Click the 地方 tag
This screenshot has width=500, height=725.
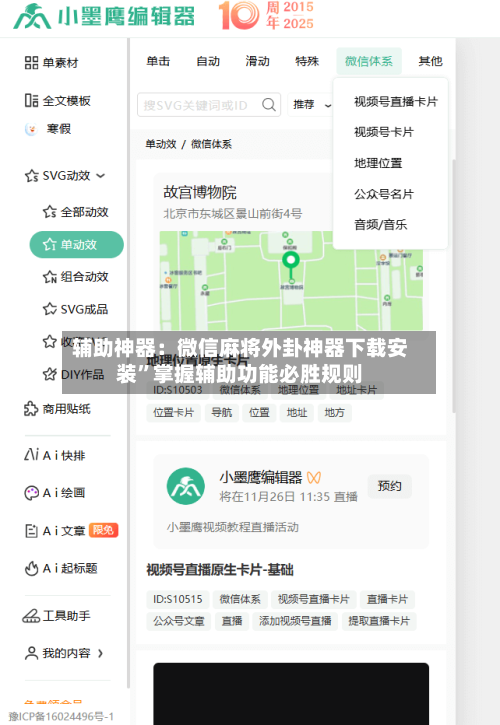pyautogui.click(x=334, y=412)
